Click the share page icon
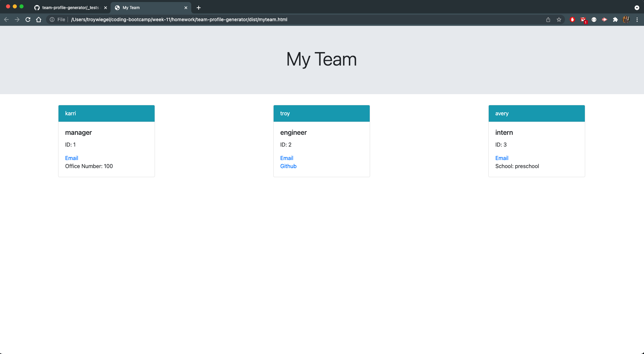644x354 pixels. pyautogui.click(x=548, y=19)
